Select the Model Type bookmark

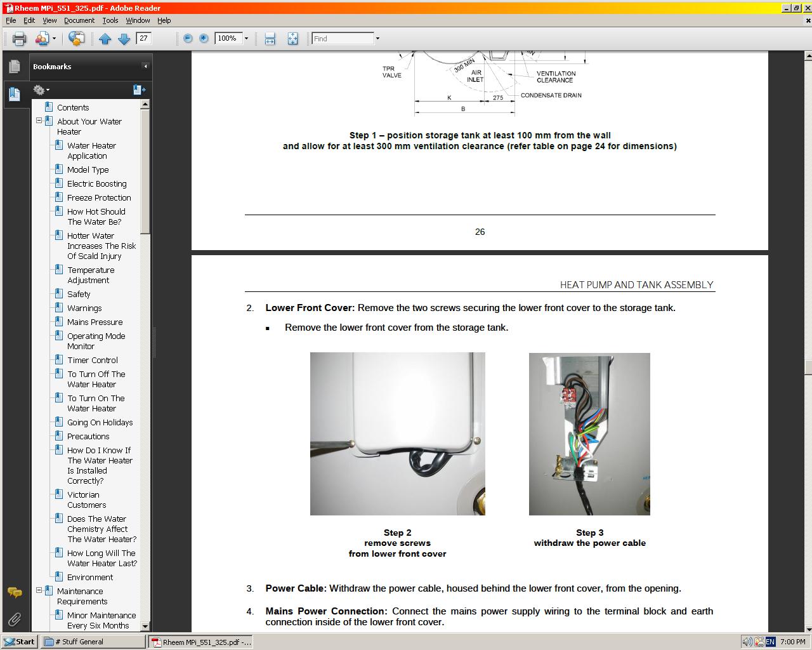pyautogui.click(x=88, y=170)
